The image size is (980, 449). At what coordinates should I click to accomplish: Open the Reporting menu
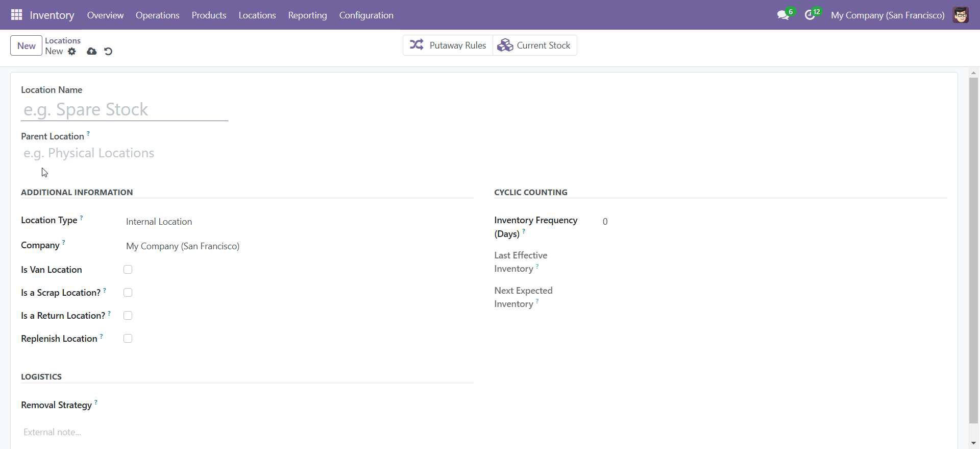pyautogui.click(x=307, y=15)
